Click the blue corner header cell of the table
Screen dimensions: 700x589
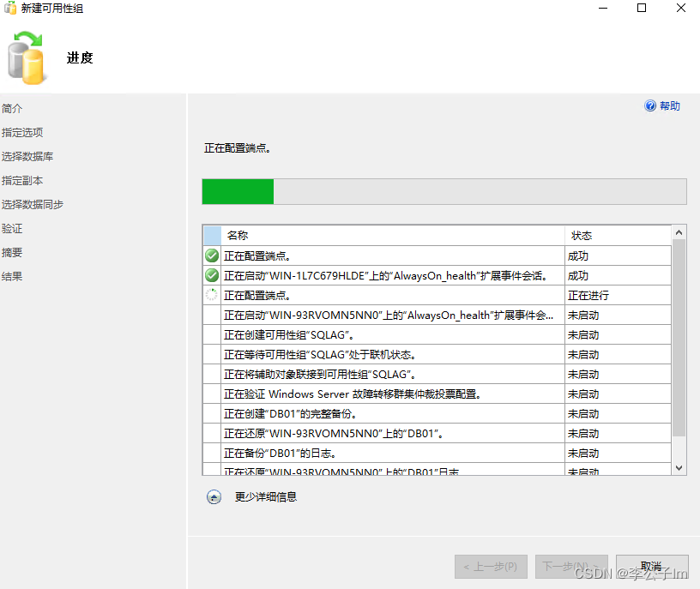click(213, 236)
